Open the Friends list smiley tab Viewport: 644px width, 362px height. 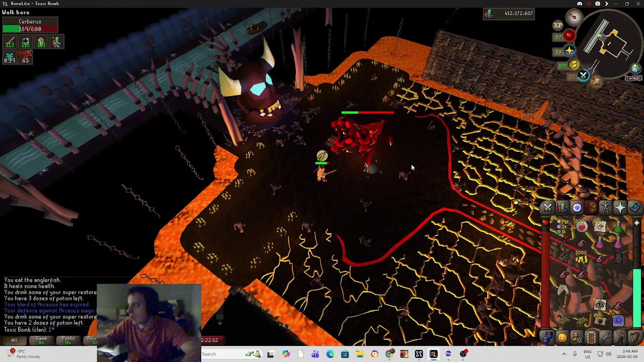click(562, 337)
